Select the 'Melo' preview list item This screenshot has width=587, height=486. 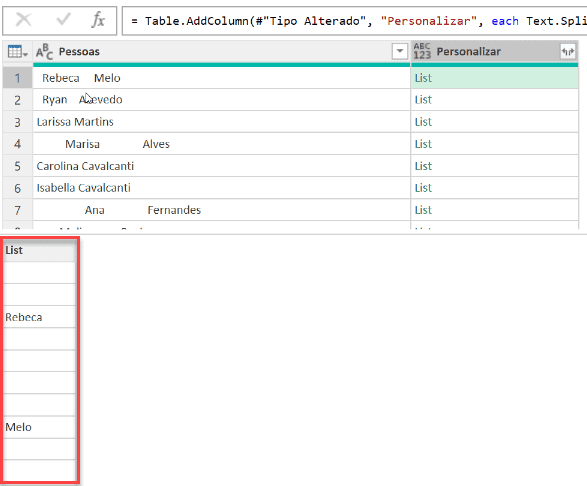coord(39,427)
